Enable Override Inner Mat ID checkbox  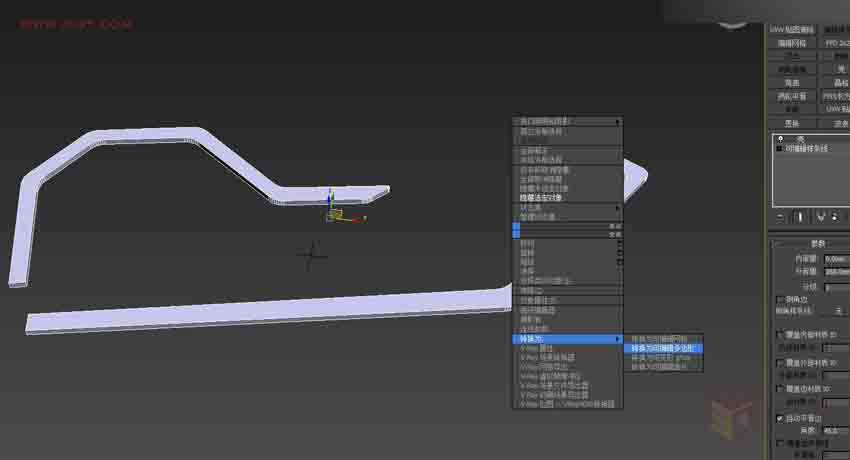click(x=780, y=335)
